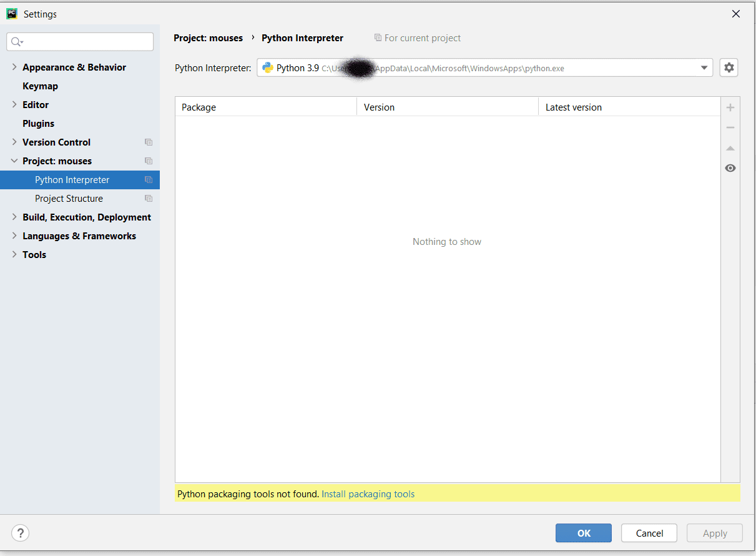Expand Languages & Frameworks section
The width and height of the screenshot is (756, 556).
tap(14, 236)
